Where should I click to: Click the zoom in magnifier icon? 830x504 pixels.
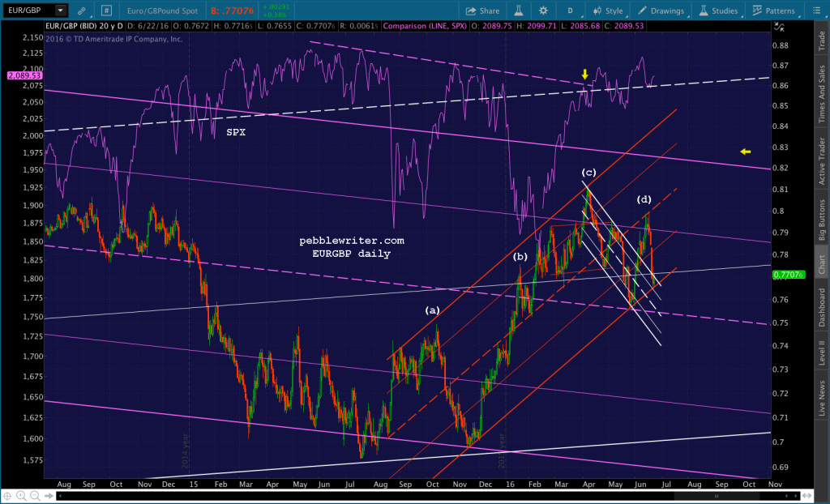tap(21, 496)
